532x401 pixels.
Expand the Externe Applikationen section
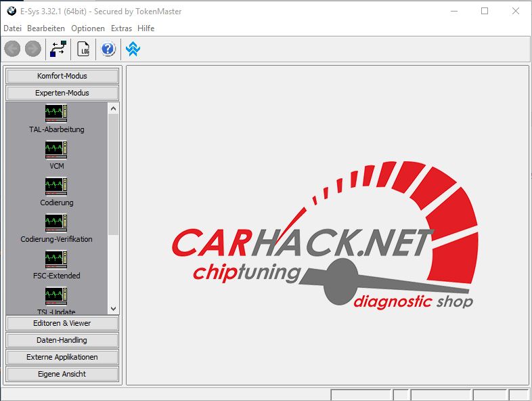click(x=62, y=357)
